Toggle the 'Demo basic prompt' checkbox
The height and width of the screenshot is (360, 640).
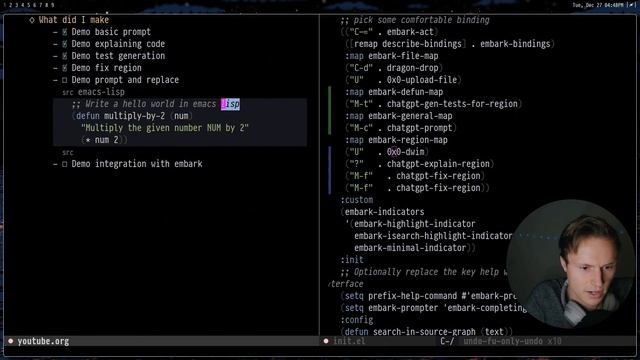click(64, 32)
